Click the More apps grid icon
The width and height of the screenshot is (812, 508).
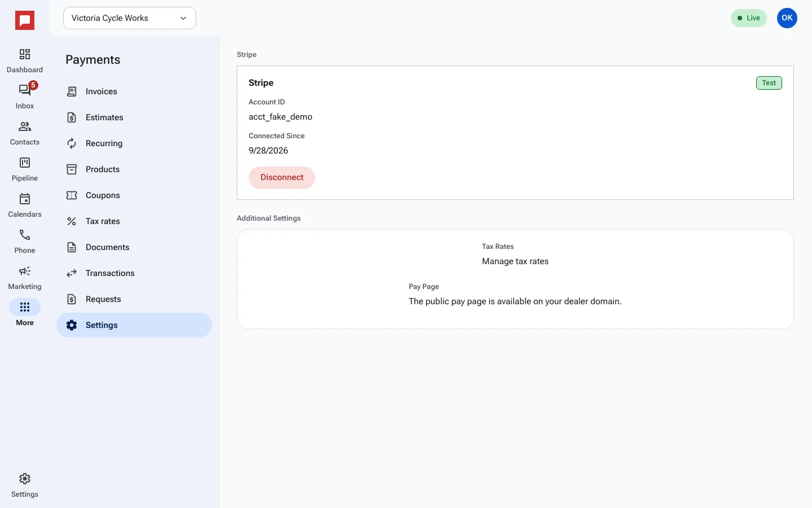pos(25,307)
